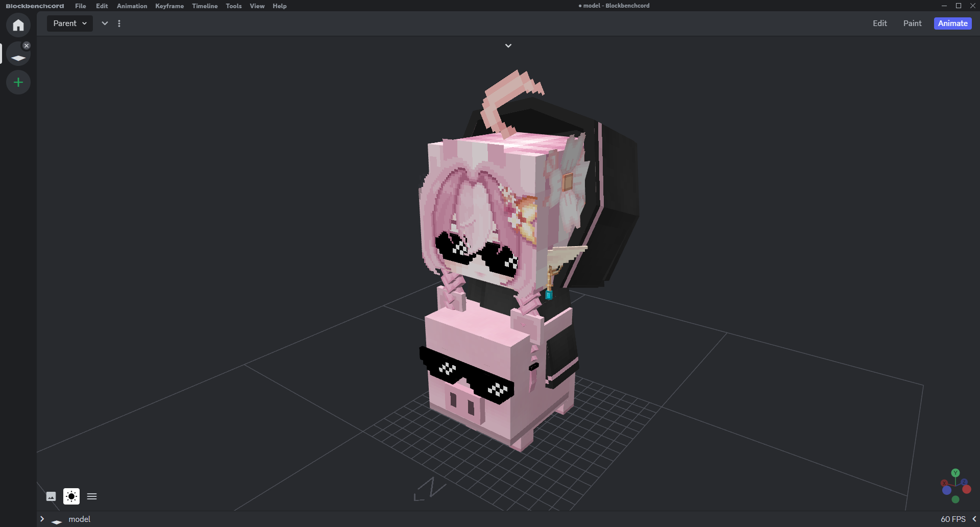980x527 pixels.
Task: Expand left sidebar using status bar chevron
Action: pos(42,519)
